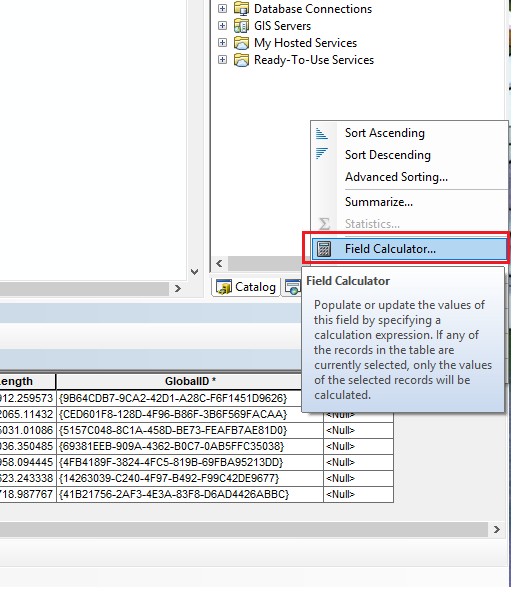
Task: Select the Database Connections folder icon
Action: coord(241,8)
